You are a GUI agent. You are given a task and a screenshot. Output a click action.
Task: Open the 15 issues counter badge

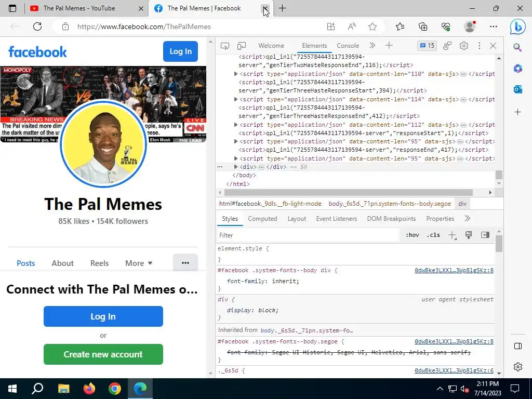[x=427, y=46]
